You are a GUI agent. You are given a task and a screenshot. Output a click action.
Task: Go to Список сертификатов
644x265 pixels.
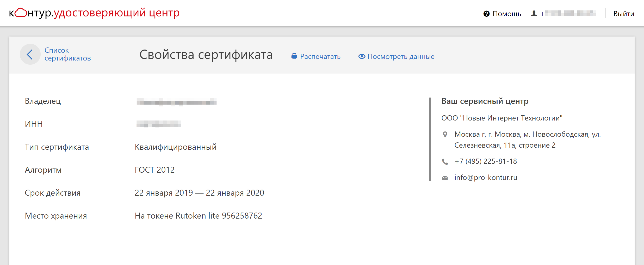pyautogui.click(x=67, y=54)
